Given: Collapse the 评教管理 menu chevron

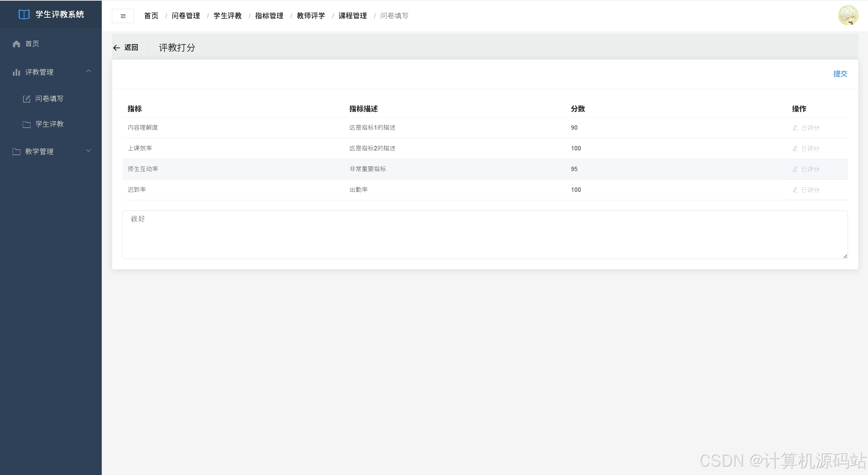Looking at the screenshot, I should click(89, 71).
